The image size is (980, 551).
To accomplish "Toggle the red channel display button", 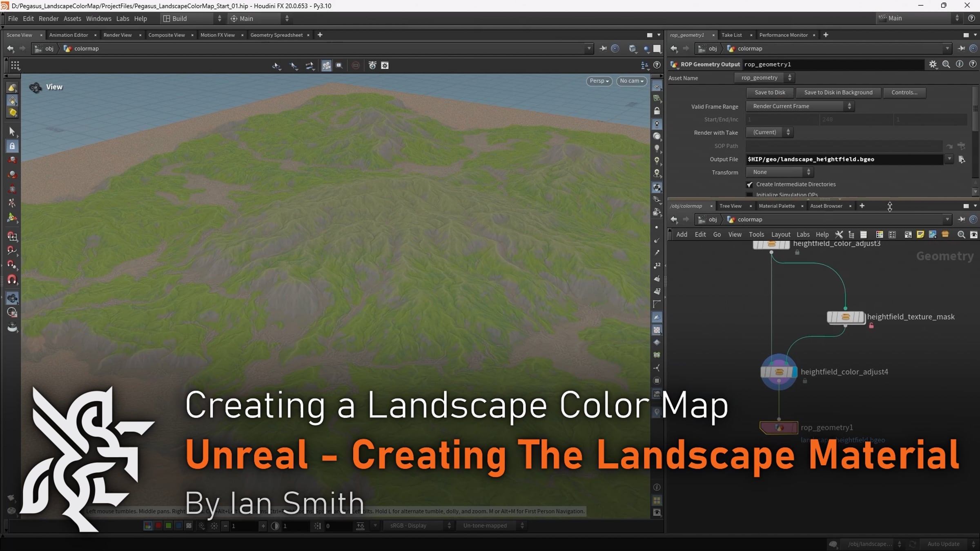I will point(158,526).
